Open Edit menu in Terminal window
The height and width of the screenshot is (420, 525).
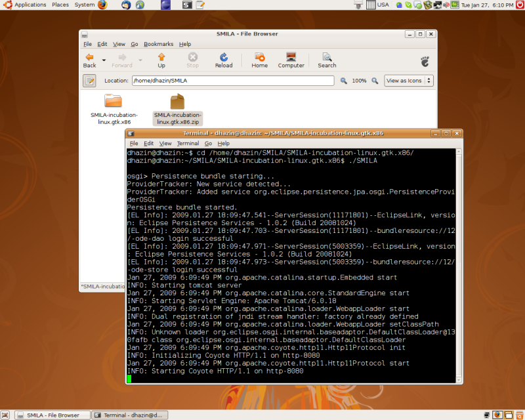pyautogui.click(x=149, y=143)
